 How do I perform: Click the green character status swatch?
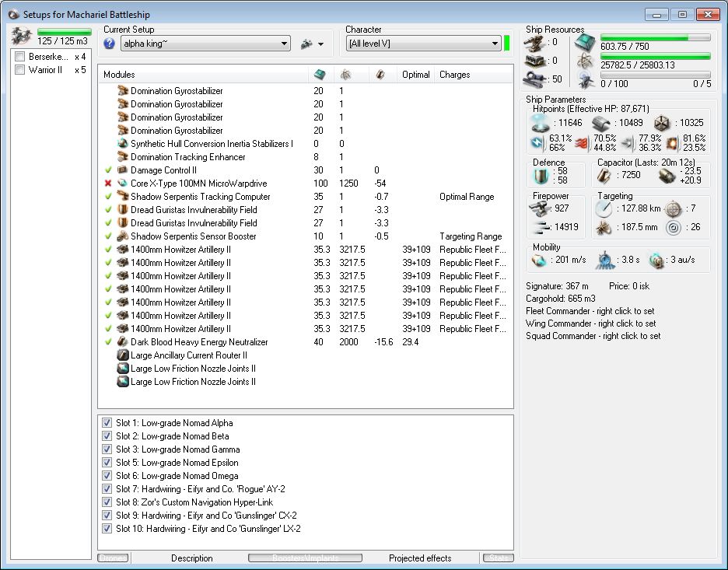point(506,44)
